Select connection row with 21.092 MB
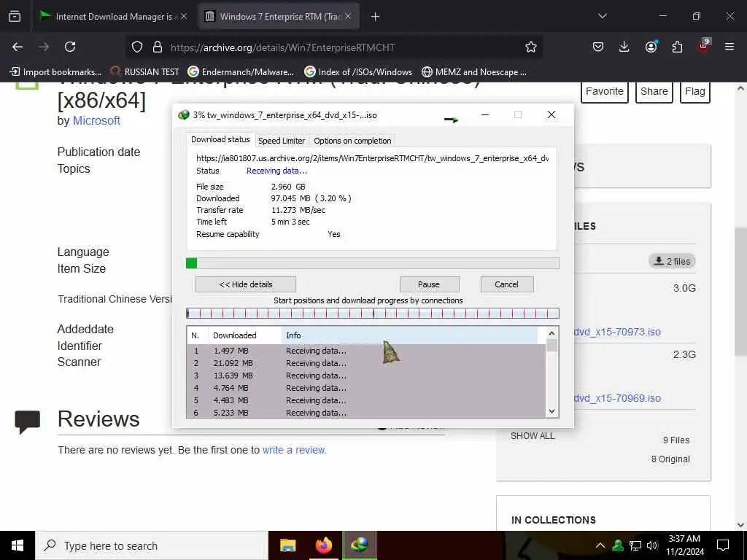This screenshot has height=560, width=747. tap(366, 363)
